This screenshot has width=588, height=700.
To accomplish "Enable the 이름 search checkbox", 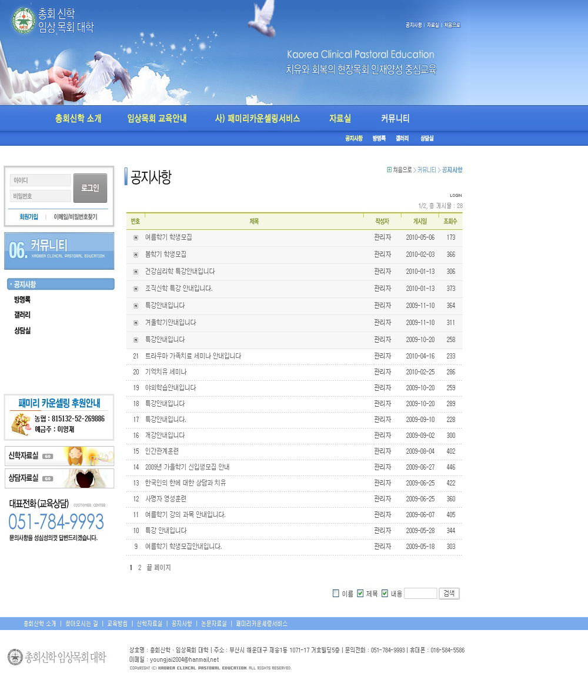I will 336,594.
